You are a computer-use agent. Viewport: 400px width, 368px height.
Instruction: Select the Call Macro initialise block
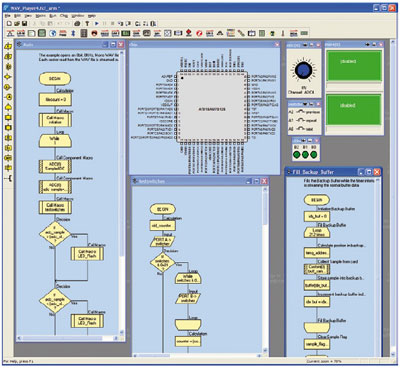click(x=55, y=120)
